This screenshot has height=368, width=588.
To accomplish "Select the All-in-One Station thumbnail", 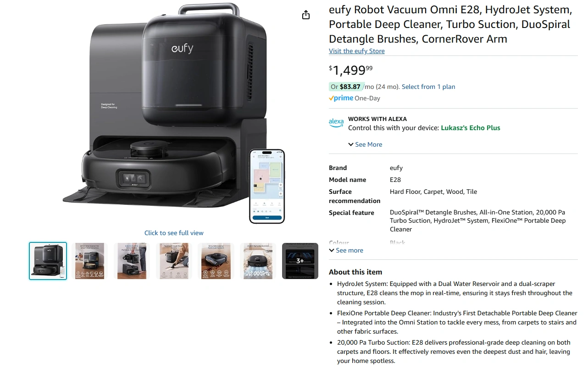I will (x=89, y=261).
